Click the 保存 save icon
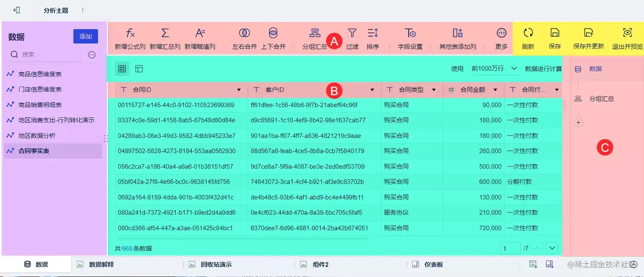Viewport: 644px width, 277px height. tap(555, 33)
